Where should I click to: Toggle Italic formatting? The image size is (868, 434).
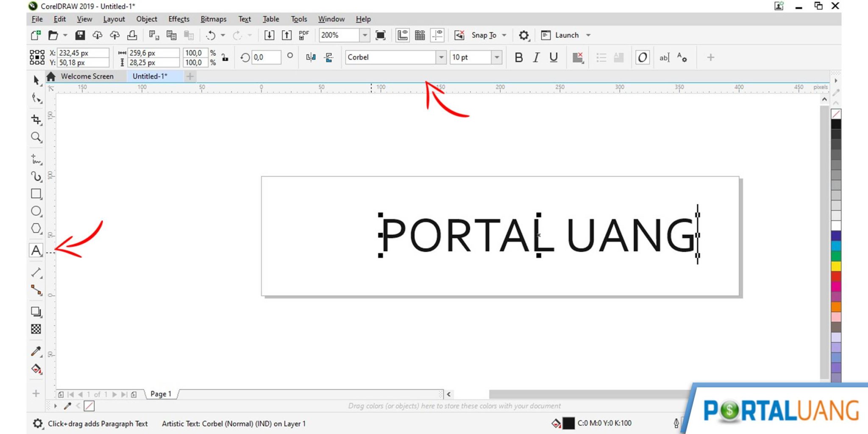click(x=536, y=57)
